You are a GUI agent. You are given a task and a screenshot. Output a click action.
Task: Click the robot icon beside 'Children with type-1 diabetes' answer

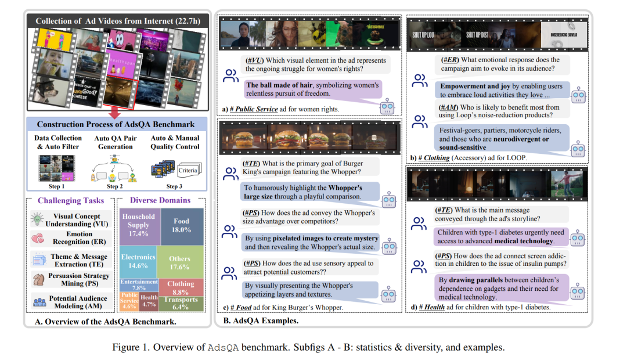pyautogui.click(x=578, y=239)
